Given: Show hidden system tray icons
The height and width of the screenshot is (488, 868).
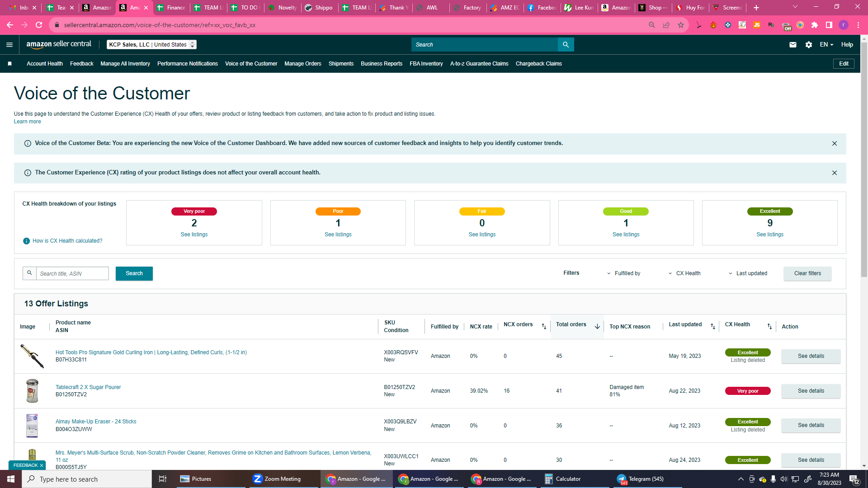Looking at the screenshot, I should coord(741,479).
